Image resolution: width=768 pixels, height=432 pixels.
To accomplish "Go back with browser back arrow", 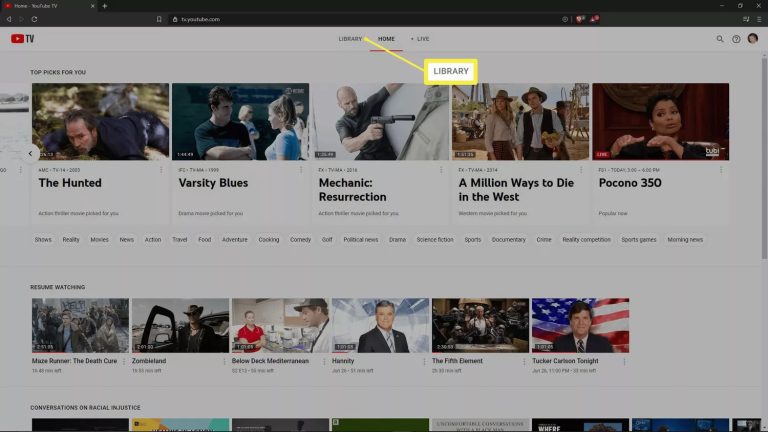I will click(x=9, y=19).
